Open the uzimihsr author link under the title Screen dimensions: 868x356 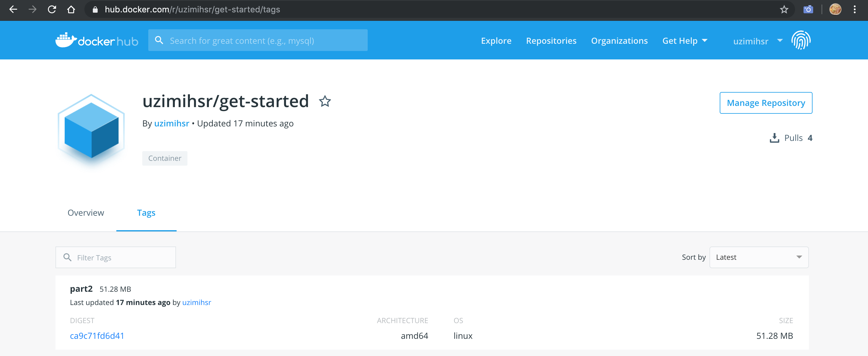(171, 123)
